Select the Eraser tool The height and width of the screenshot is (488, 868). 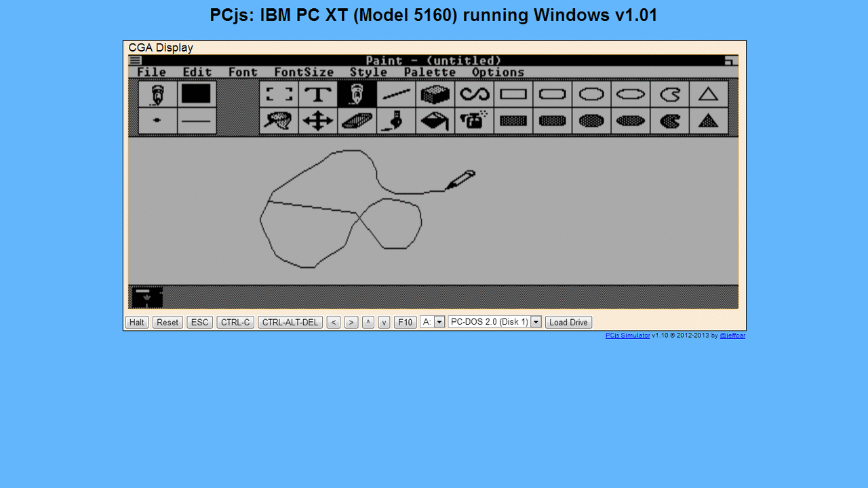click(357, 121)
